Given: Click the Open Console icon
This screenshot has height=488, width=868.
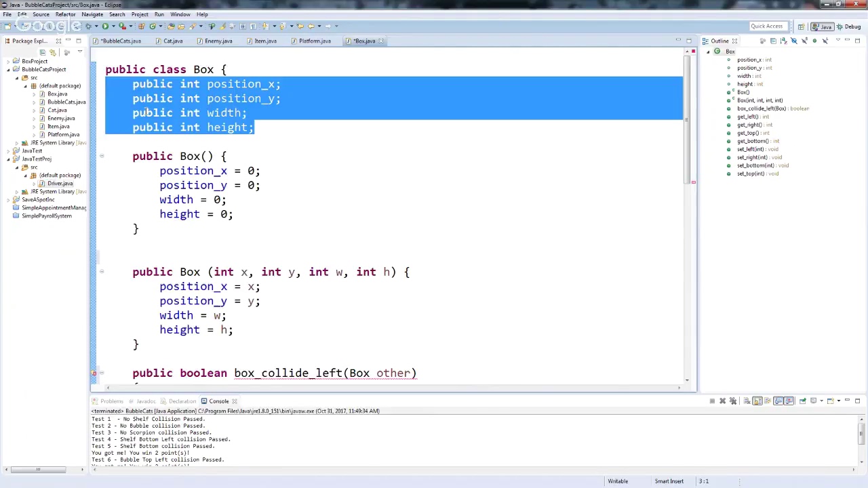Looking at the screenshot, I should (831, 401).
